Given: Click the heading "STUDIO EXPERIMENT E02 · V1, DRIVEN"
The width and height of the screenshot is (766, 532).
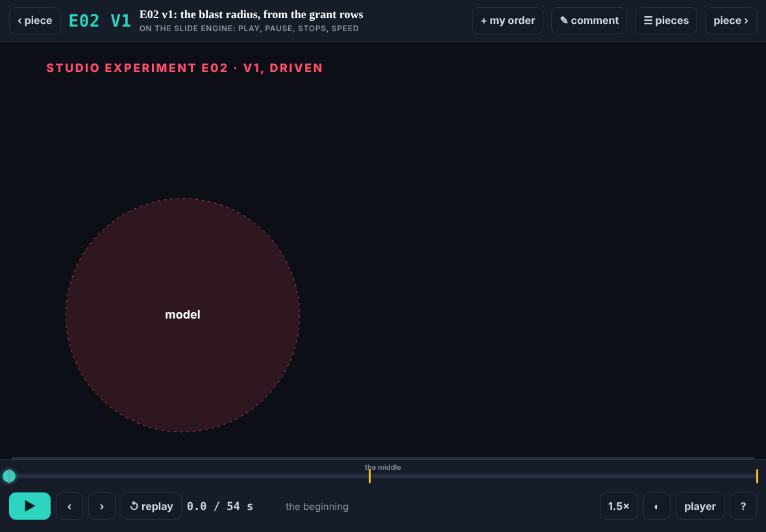Looking at the screenshot, I should click(x=184, y=68).
